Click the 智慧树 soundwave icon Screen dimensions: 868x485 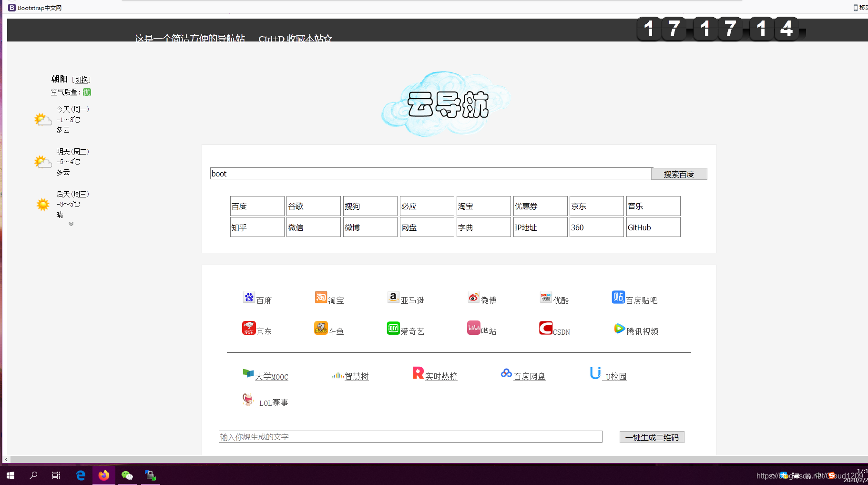338,375
